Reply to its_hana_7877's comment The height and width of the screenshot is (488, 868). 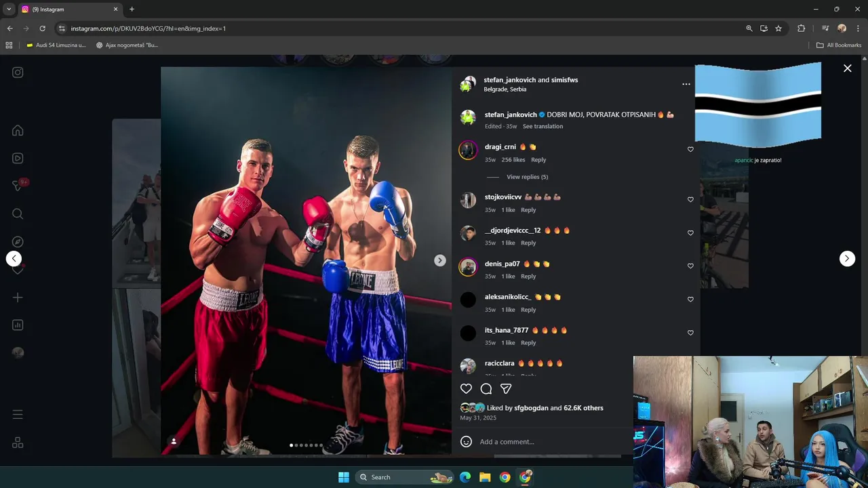pos(528,343)
